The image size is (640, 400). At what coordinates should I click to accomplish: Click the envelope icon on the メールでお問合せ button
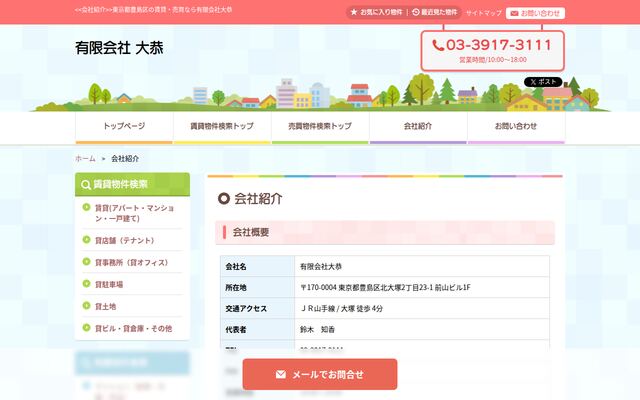click(x=281, y=374)
